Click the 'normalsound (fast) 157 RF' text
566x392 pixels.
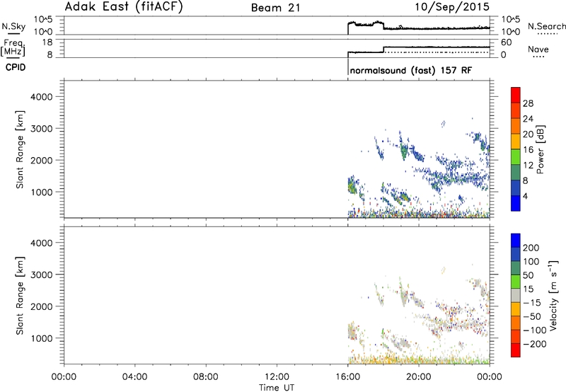(410, 70)
